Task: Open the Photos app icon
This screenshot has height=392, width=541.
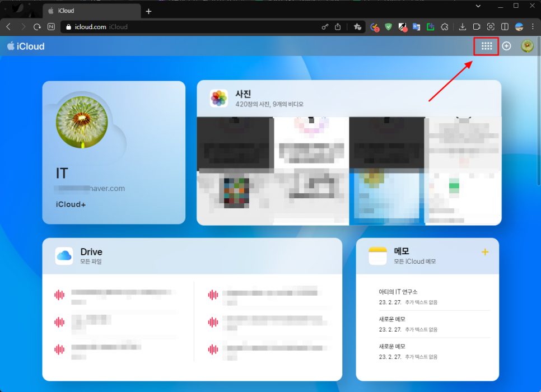Action: point(219,99)
